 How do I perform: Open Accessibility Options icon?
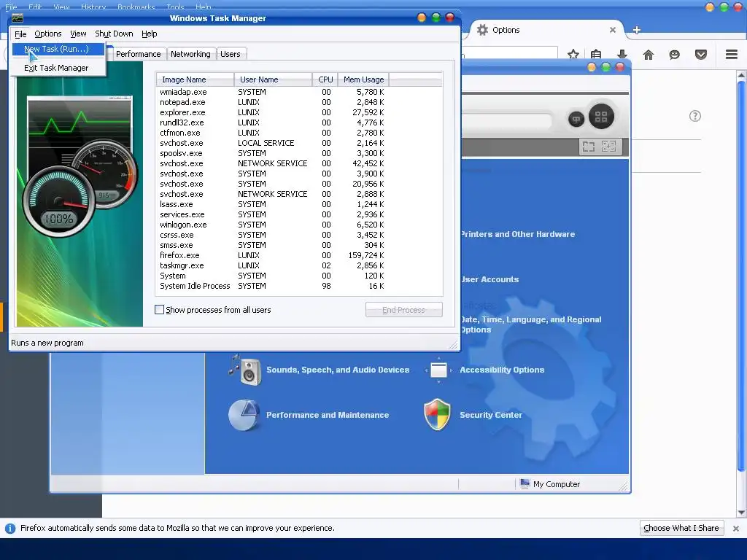[x=438, y=370]
